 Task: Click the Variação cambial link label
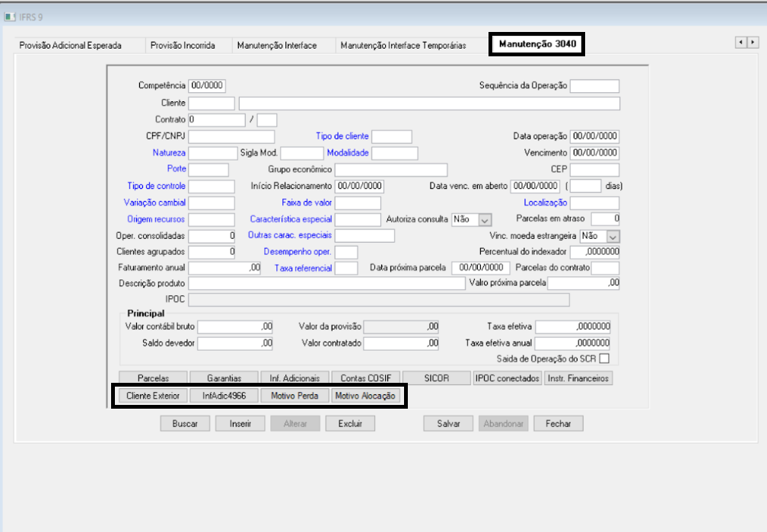(154, 202)
